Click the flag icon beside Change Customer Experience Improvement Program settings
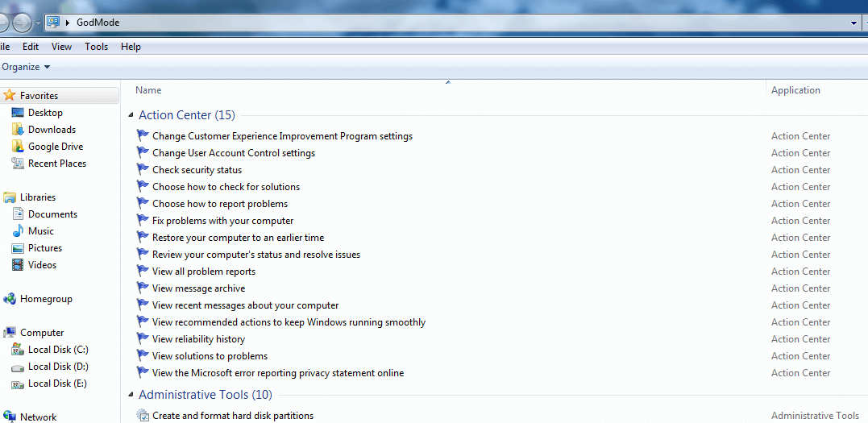868x423 pixels. click(143, 135)
